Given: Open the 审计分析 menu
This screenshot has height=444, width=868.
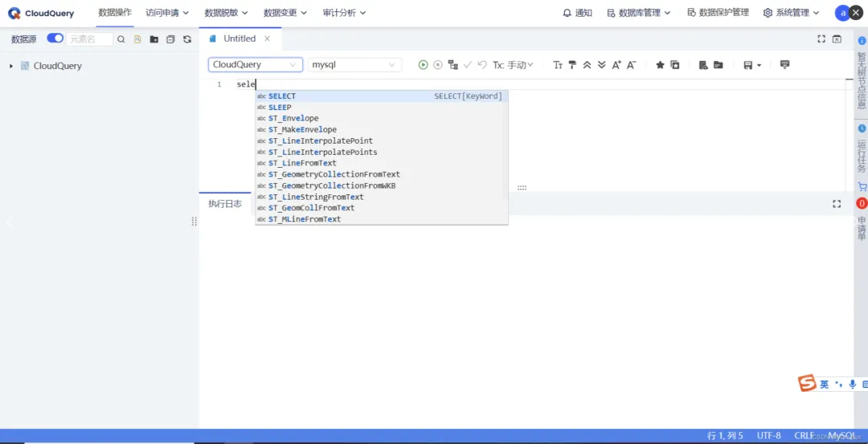Looking at the screenshot, I should [344, 13].
